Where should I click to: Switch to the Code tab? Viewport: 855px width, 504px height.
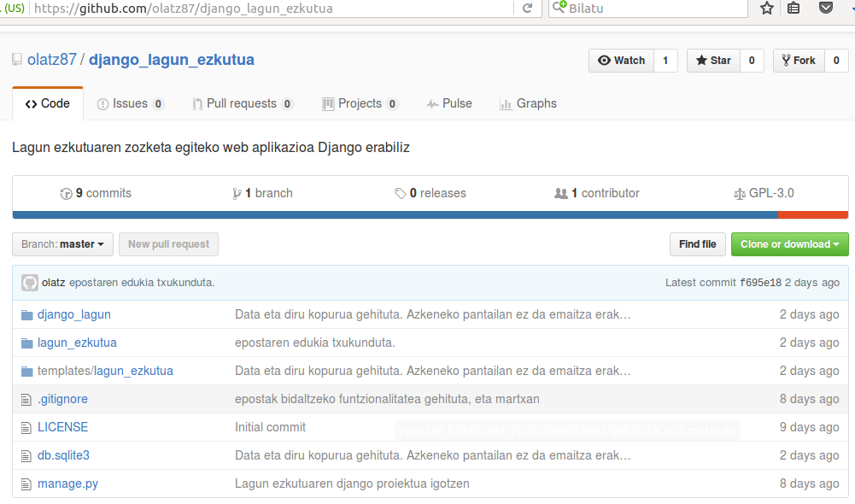tap(48, 103)
